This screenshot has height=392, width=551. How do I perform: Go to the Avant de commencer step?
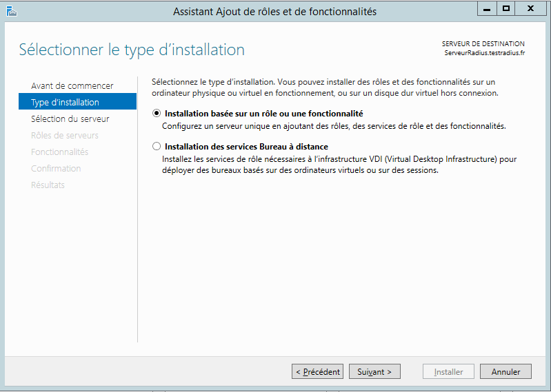click(72, 85)
